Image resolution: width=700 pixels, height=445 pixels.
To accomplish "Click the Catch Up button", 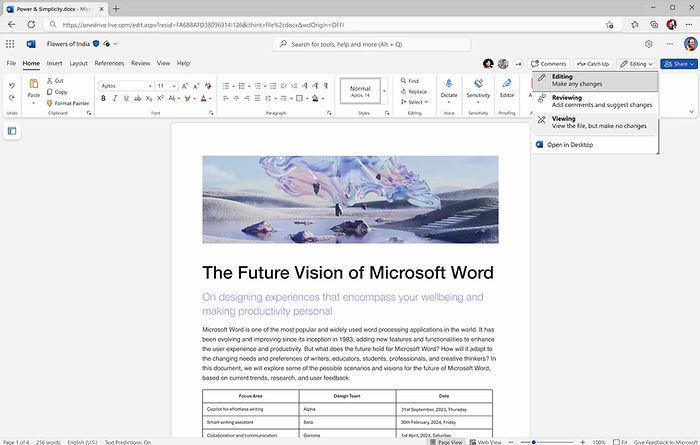I will click(593, 64).
